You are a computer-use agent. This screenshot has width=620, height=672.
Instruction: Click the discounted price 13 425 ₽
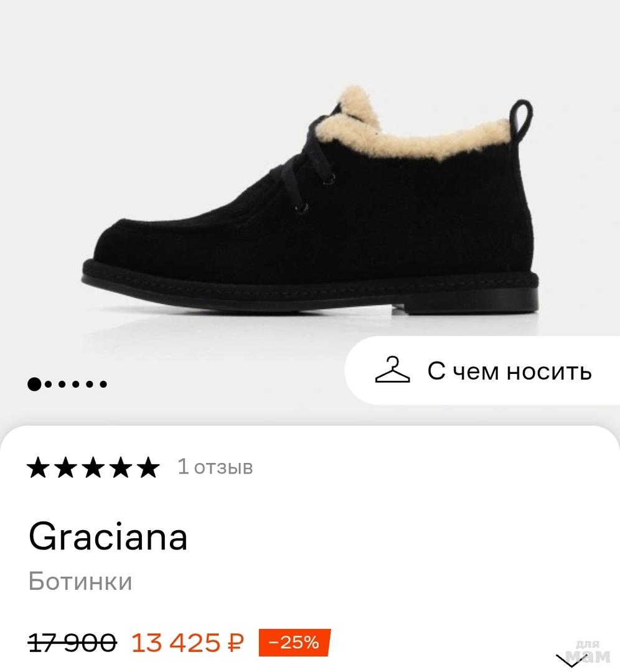coord(187,643)
